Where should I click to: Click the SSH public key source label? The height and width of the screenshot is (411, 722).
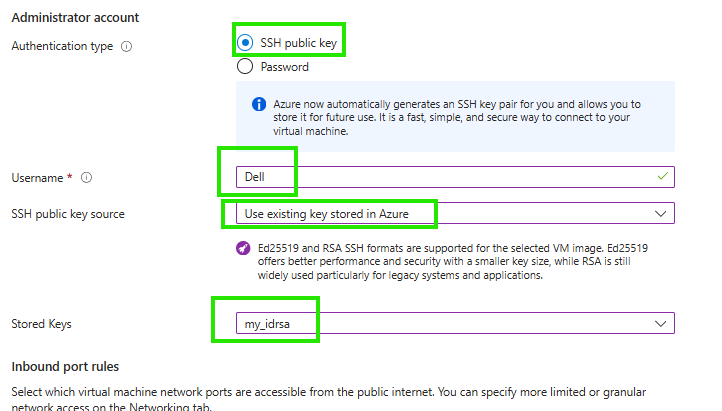click(68, 213)
